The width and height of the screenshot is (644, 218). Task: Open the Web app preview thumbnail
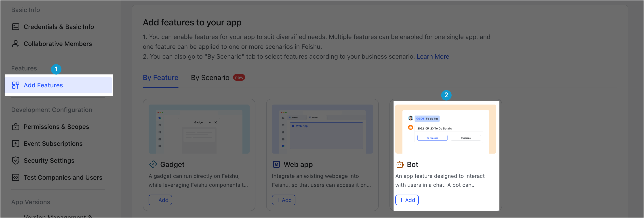(322, 129)
